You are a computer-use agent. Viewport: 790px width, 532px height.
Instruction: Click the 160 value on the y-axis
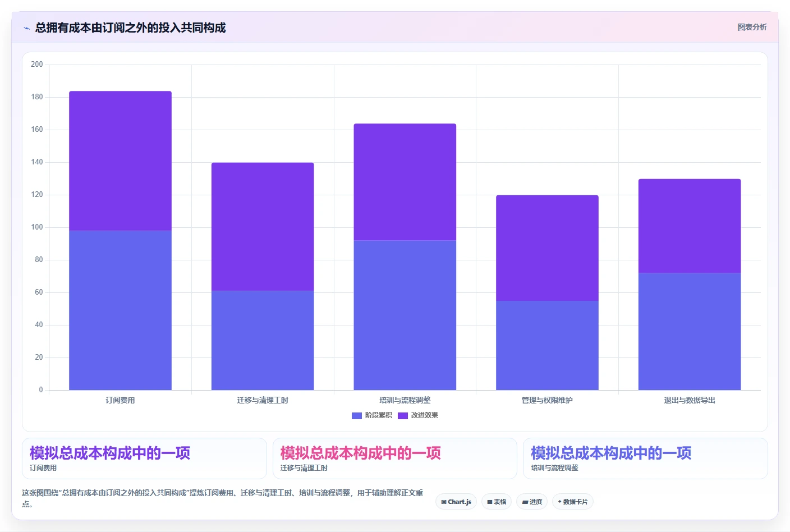click(37, 130)
